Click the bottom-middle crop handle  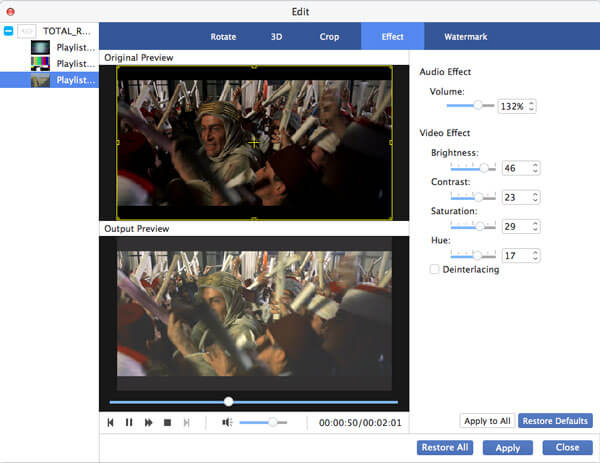[254, 218]
